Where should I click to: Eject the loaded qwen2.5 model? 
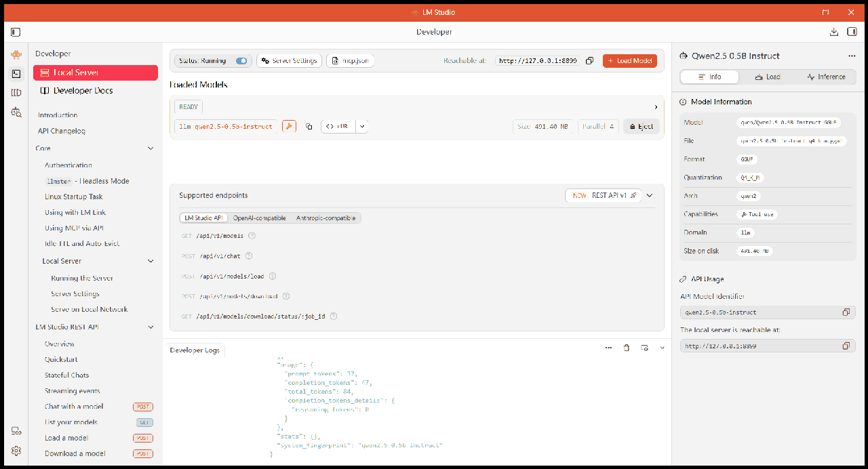641,126
